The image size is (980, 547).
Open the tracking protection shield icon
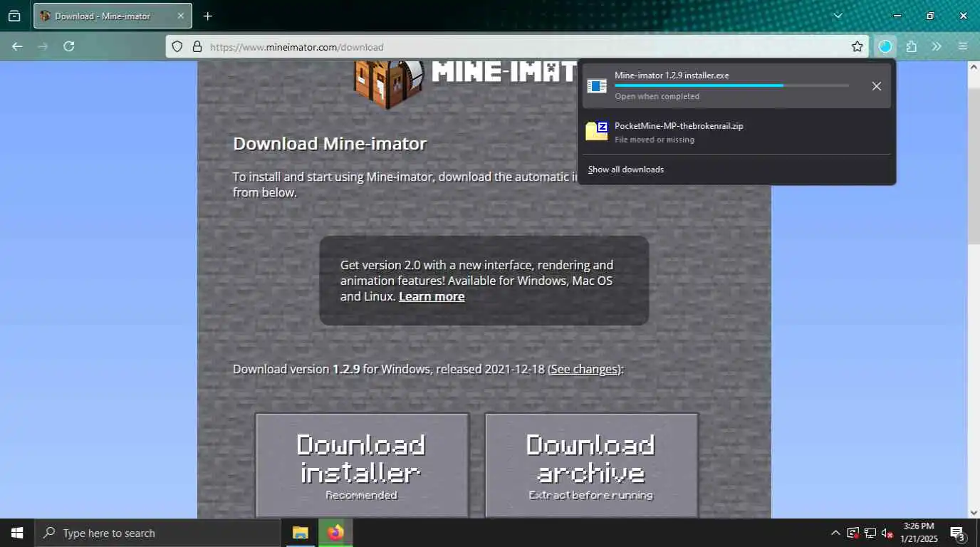pos(177,47)
